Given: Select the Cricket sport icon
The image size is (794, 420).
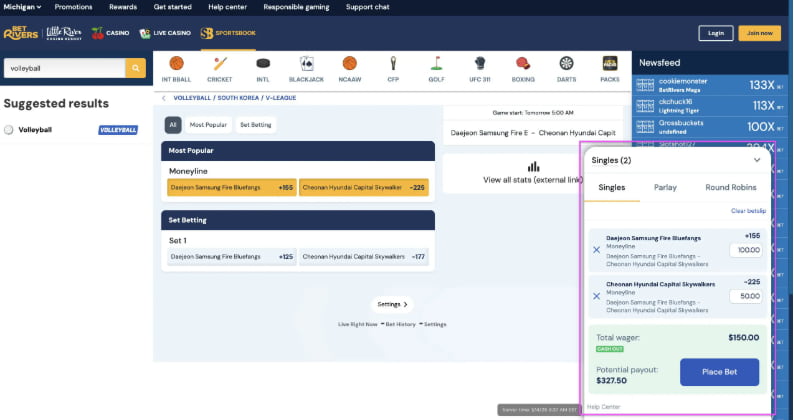Looking at the screenshot, I should pyautogui.click(x=220, y=63).
